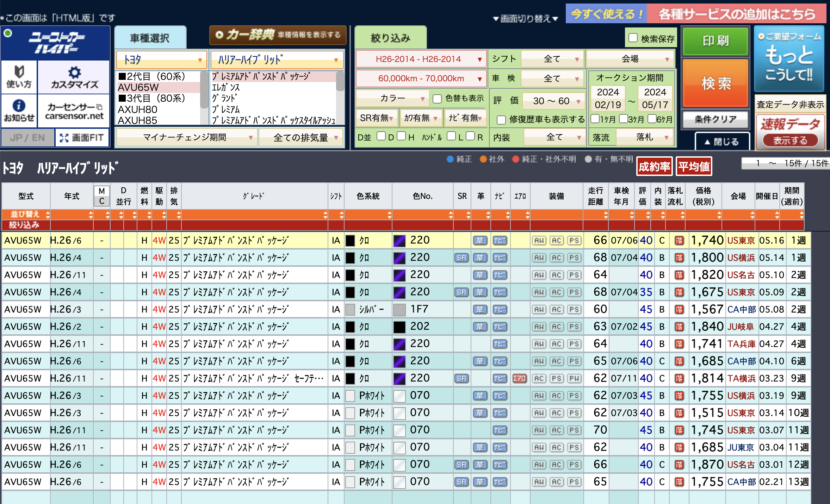
Task: Click the ナビ badge in the 1,745 row
Action: point(500,430)
